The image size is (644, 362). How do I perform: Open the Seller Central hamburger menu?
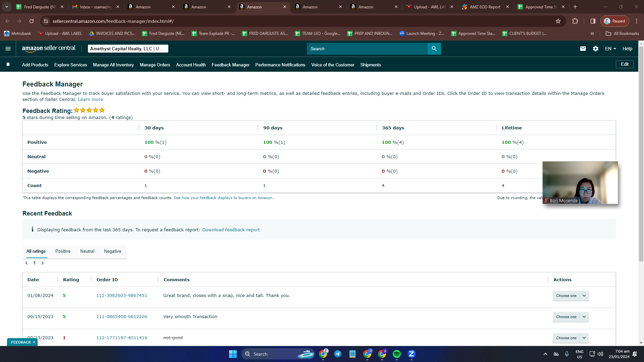click(8, 49)
